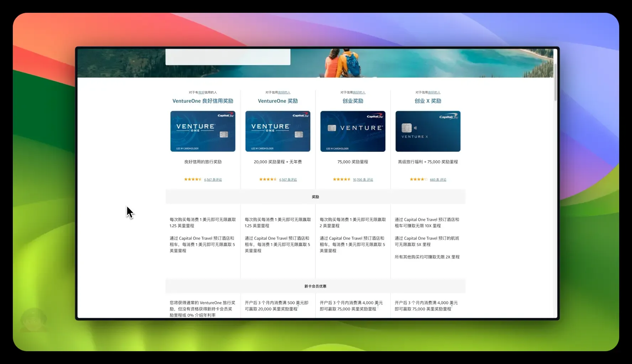Click the card image under VentureOne 奖励
Screen dimensions: 632x364
point(278,131)
